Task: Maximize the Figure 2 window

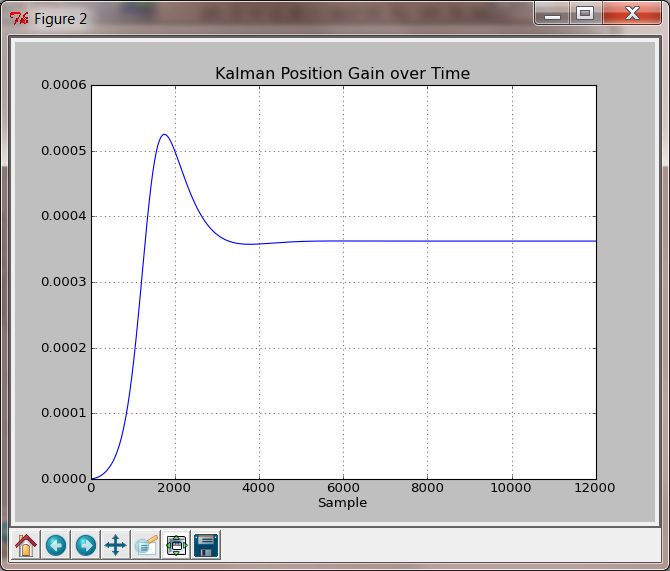Action: 585,14
